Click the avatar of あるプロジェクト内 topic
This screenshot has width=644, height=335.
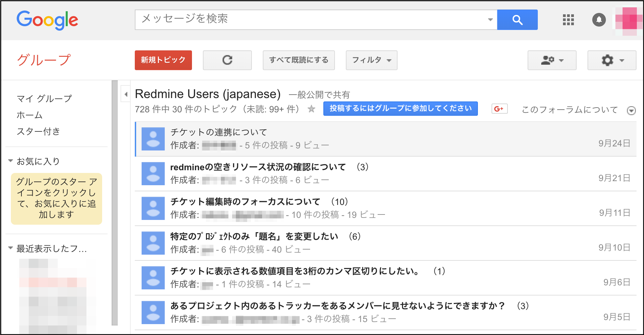tap(153, 313)
